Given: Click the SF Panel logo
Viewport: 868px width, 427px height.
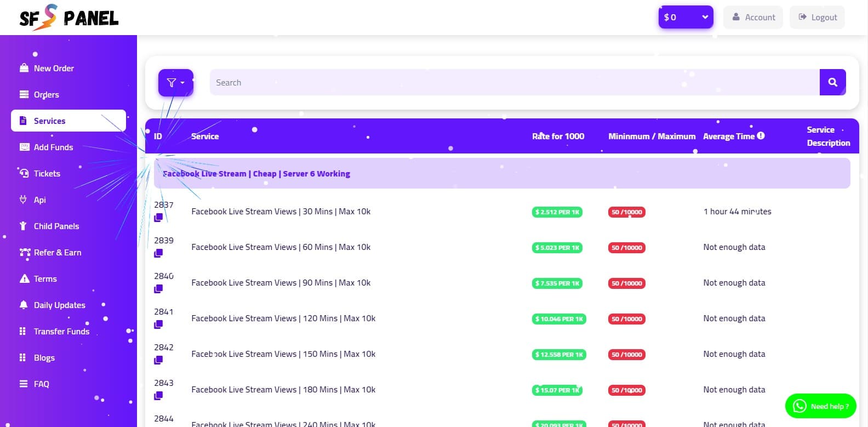Looking at the screenshot, I should 69,18.
